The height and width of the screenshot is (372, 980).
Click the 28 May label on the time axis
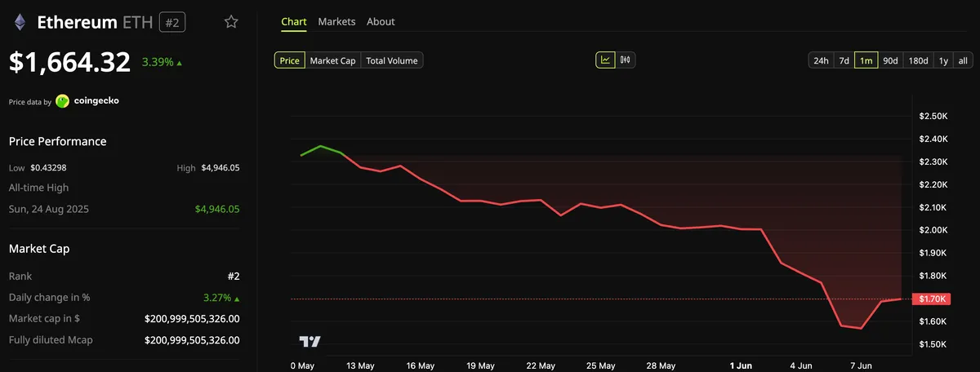tap(661, 365)
